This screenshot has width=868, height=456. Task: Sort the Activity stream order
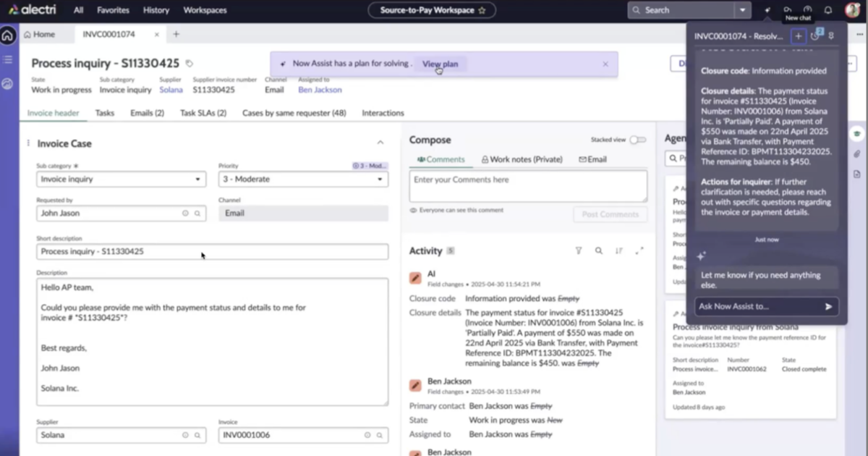[619, 251]
